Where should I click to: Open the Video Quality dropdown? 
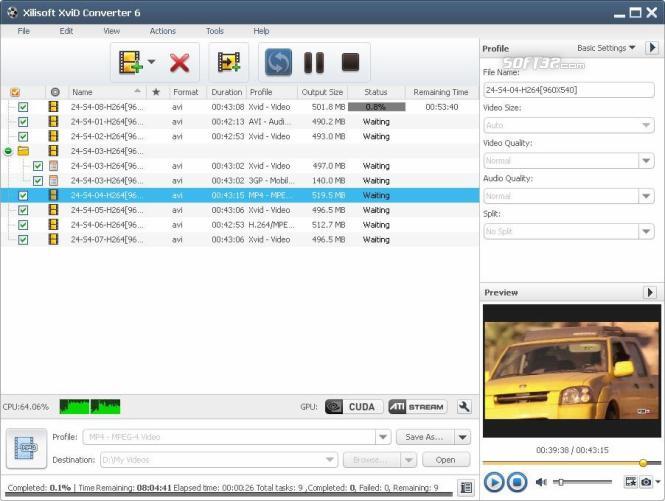[645, 160]
